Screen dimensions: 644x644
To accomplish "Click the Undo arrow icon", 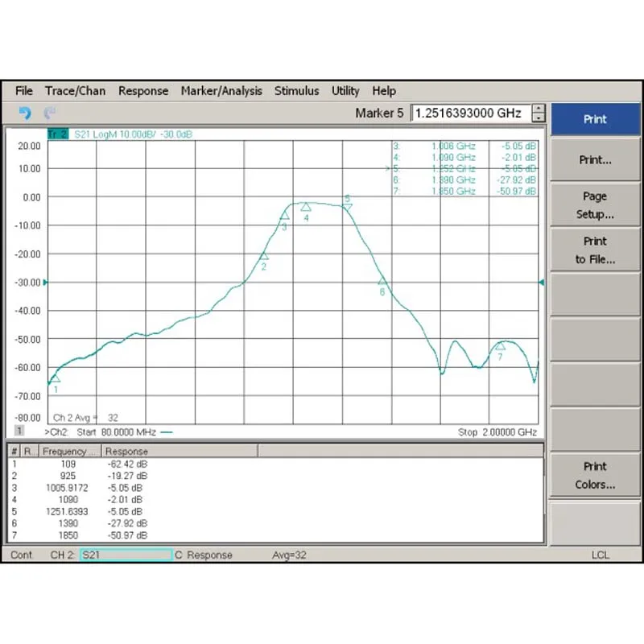I will 27,114.
